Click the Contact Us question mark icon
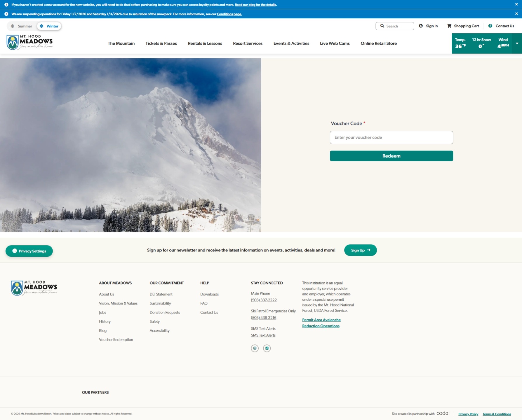 pyautogui.click(x=490, y=26)
